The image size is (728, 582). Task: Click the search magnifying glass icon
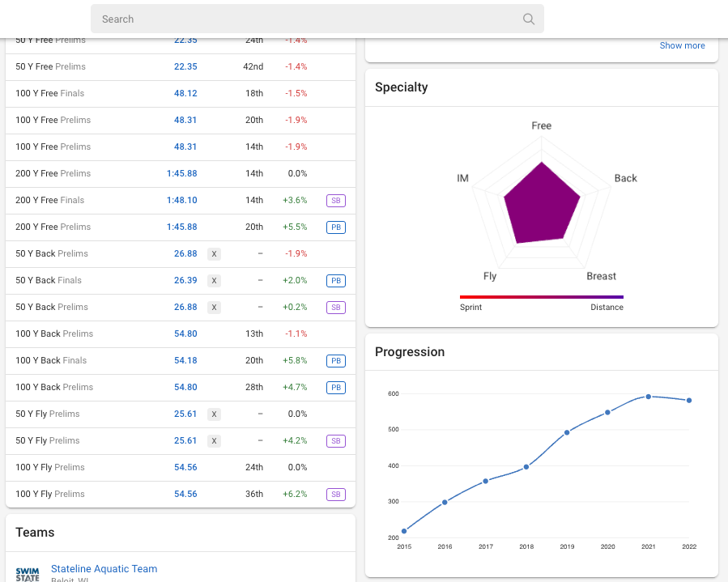528,19
